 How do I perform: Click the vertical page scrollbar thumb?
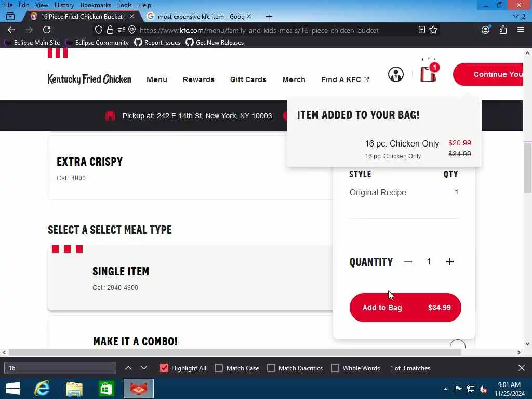[527, 168]
